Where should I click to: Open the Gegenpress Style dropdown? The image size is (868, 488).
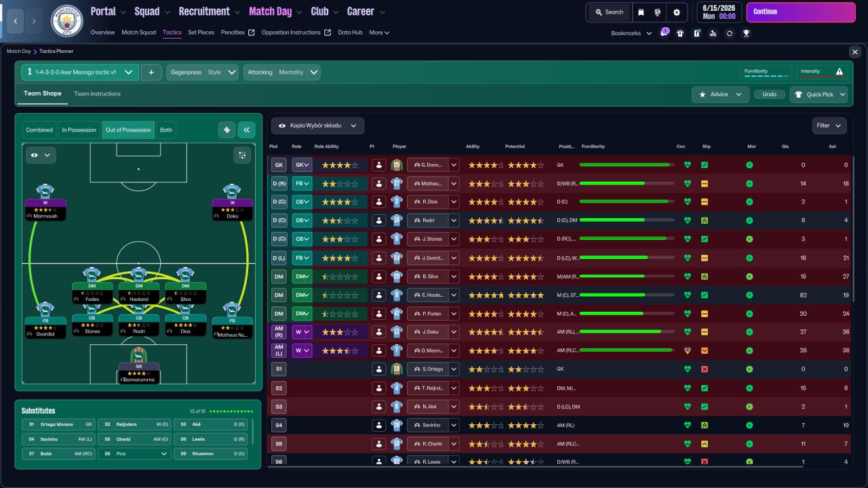[202, 72]
